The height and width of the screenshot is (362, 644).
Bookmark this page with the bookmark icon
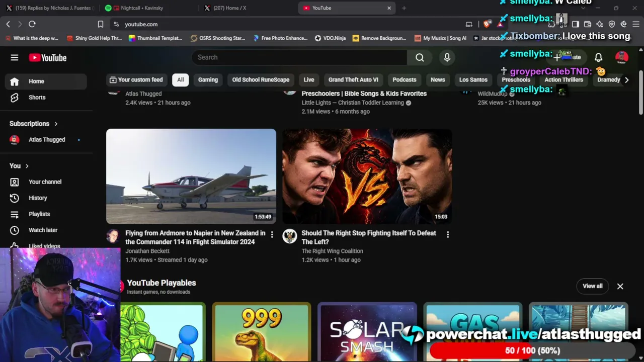[101, 24]
